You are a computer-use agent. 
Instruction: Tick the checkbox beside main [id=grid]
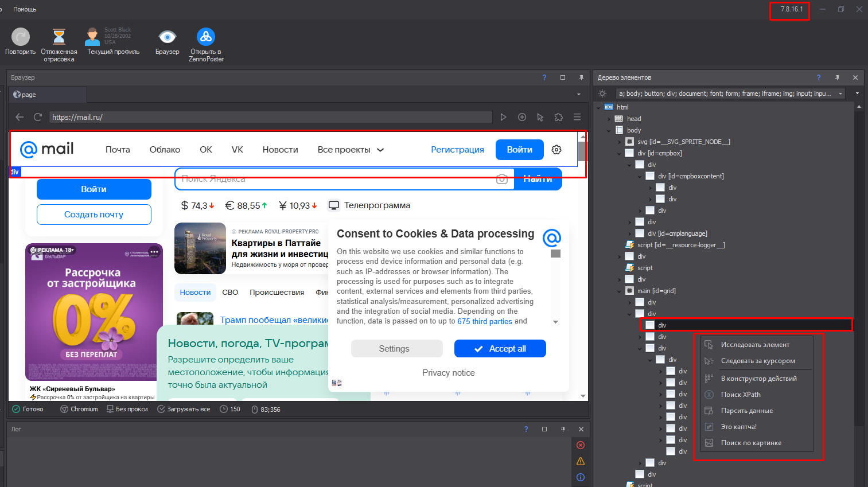(629, 291)
